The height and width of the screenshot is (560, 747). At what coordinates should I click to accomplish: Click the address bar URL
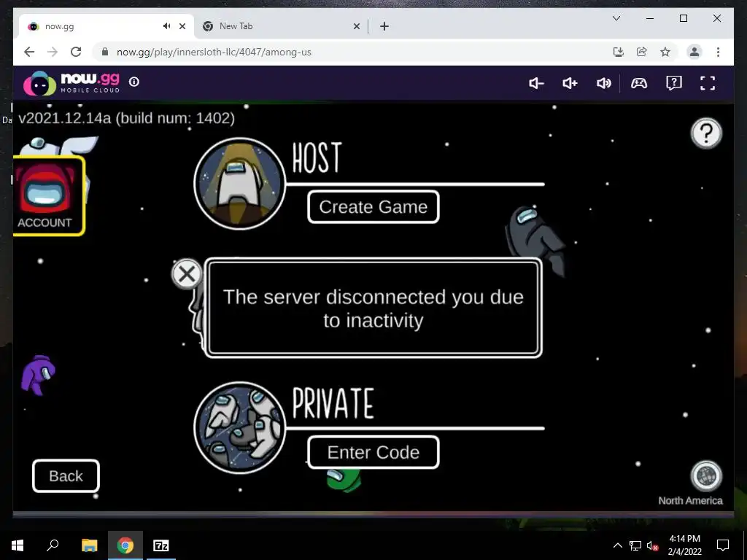point(214,52)
